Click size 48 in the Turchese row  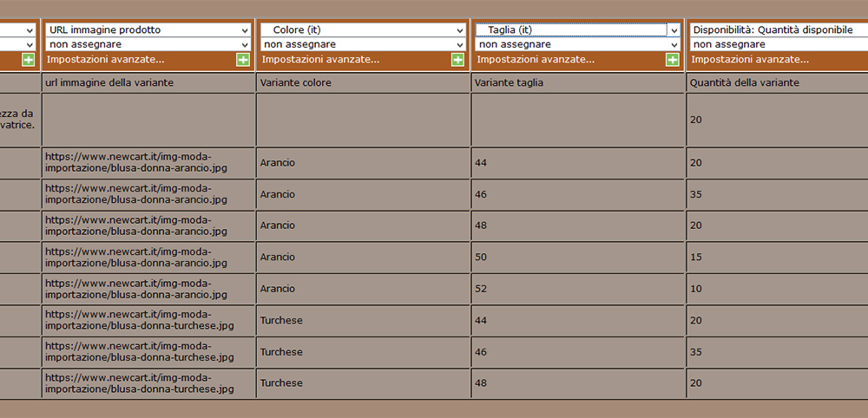click(x=481, y=383)
